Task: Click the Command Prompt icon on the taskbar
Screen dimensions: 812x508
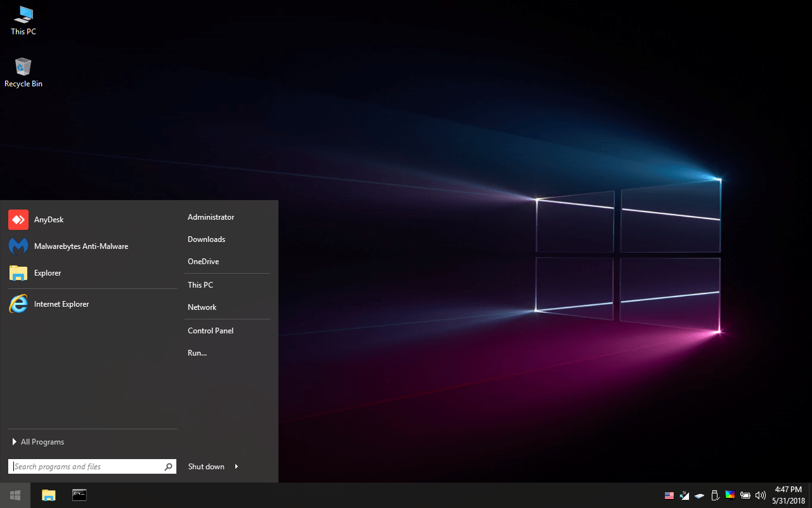Action: (x=79, y=495)
